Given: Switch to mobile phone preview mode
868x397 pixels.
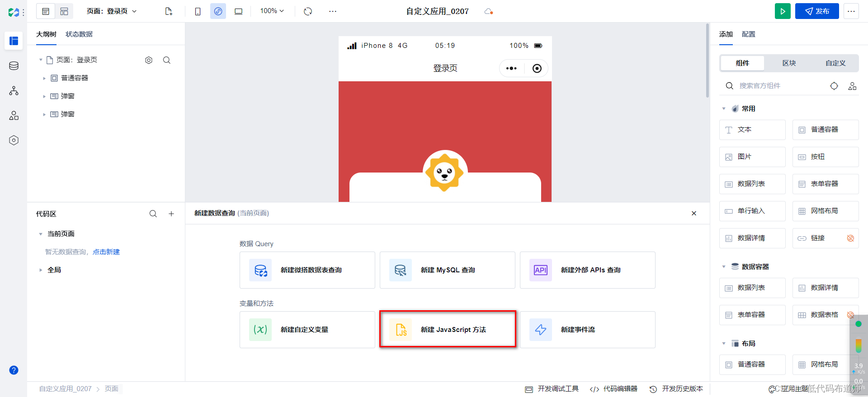Looking at the screenshot, I should tap(198, 11).
